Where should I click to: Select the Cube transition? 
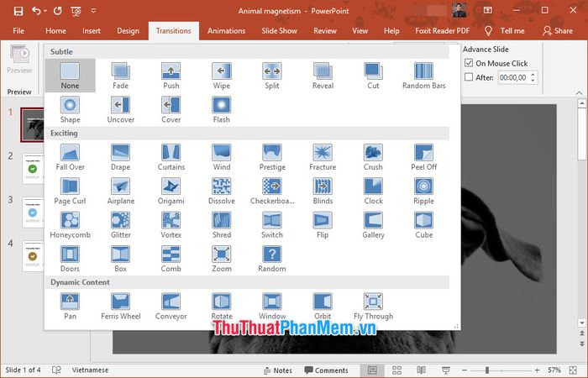(423, 225)
